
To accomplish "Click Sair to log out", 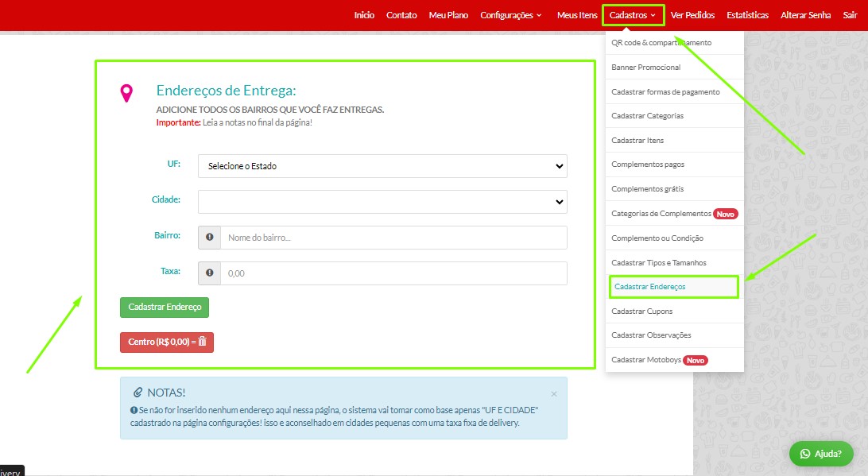I will [850, 15].
